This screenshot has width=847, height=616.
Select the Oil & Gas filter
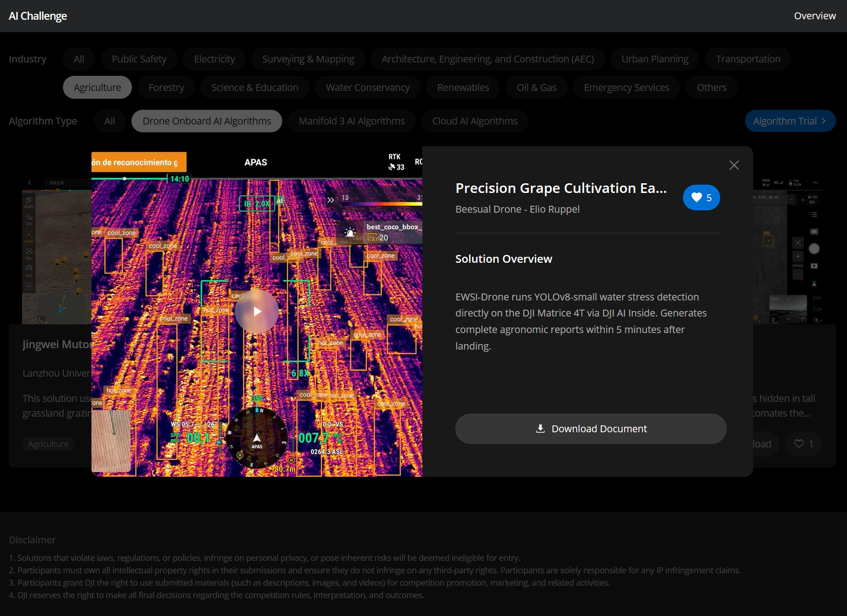pyautogui.click(x=536, y=87)
